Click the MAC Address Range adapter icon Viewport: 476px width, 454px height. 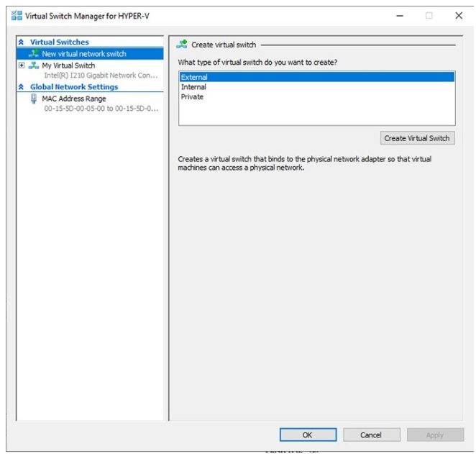coord(34,99)
